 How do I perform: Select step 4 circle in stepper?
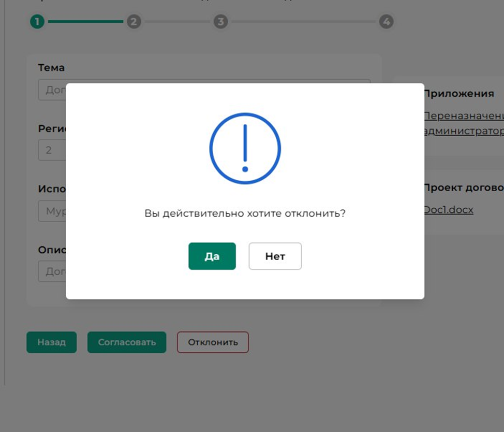(x=386, y=22)
